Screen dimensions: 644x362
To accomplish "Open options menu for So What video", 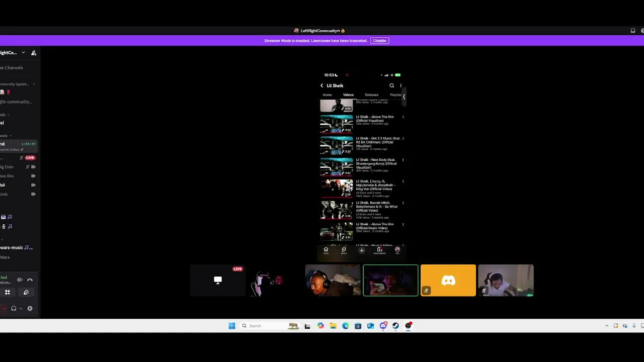I will coord(403,203).
